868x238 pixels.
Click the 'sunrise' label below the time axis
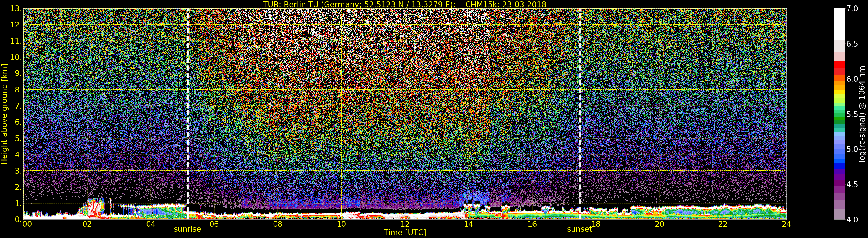click(187, 229)
